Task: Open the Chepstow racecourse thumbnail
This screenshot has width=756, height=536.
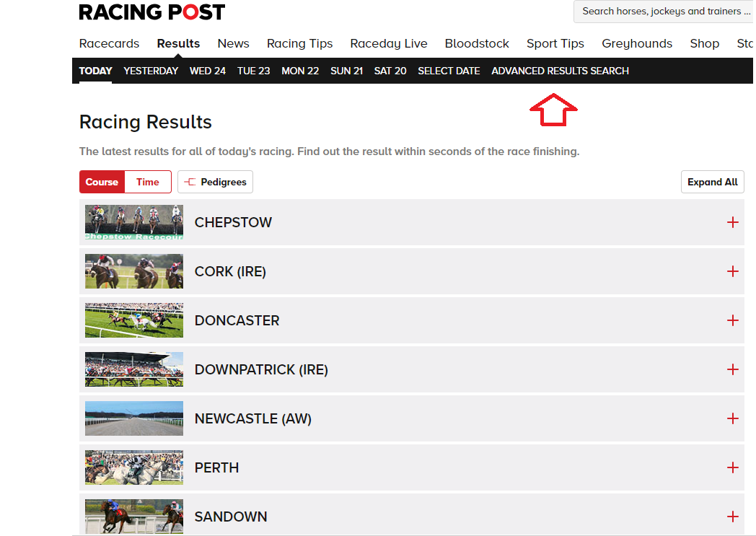Action: tap(134, 222)
